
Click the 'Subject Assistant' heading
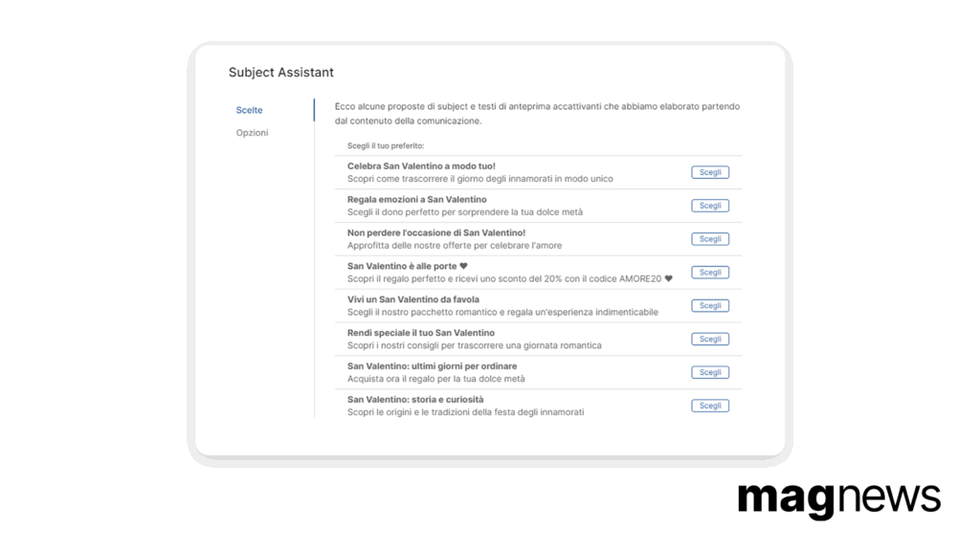(x=281, y=73)
